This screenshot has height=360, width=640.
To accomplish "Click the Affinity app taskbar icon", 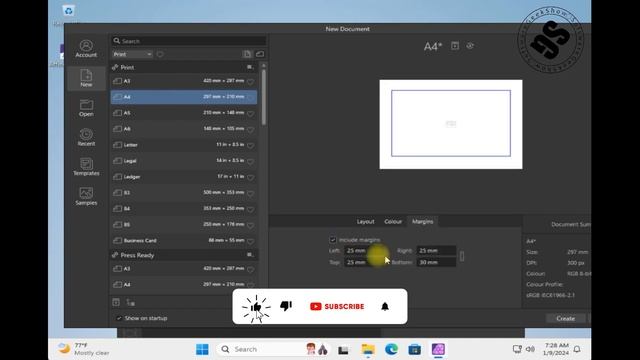I will [438, 349].
